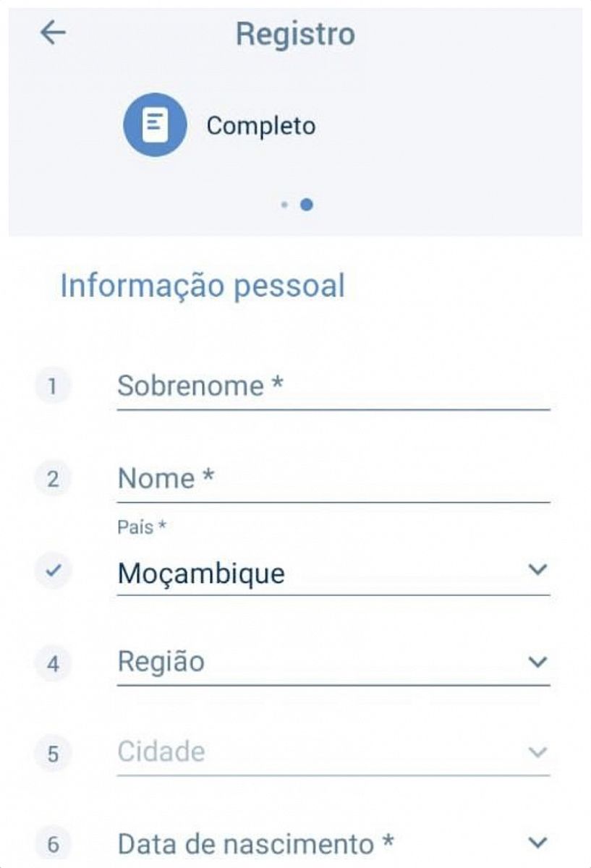This screenshot has height=868, width=591.
Task: Tap the Informação pessoal section heading
Action: point(203,286)
